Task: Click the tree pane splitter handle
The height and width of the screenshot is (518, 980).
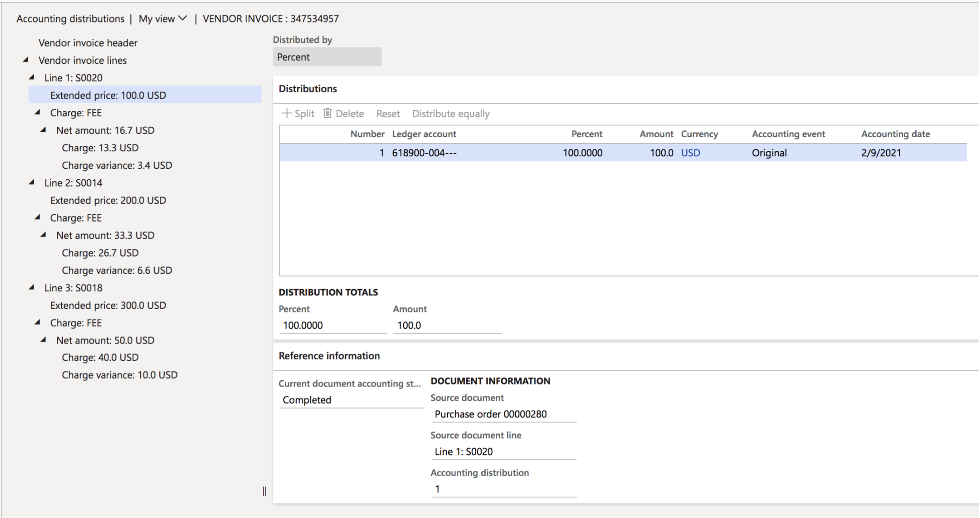Action: point(264,491)
